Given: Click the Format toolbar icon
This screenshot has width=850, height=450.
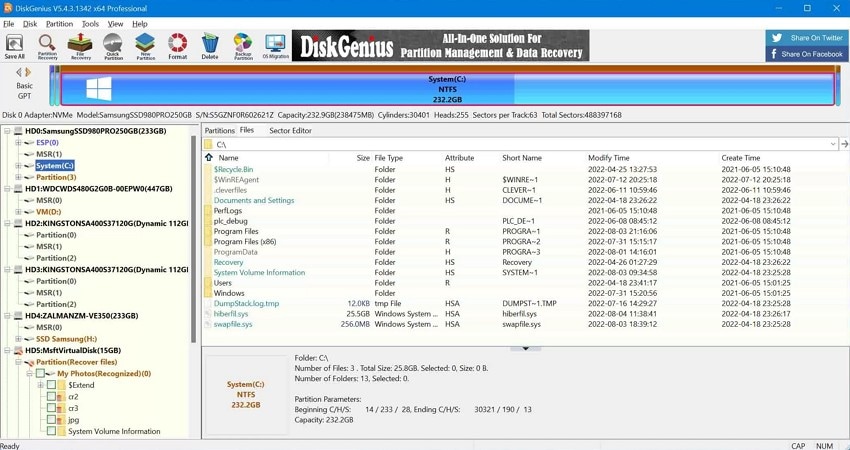Looking at the screenshot, I should tap(178, 47).
